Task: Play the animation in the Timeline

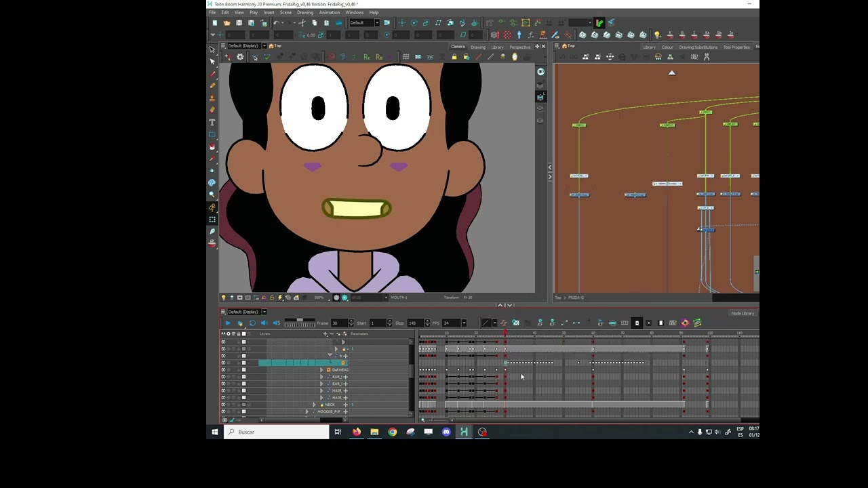Action: [x=228, y=323]
